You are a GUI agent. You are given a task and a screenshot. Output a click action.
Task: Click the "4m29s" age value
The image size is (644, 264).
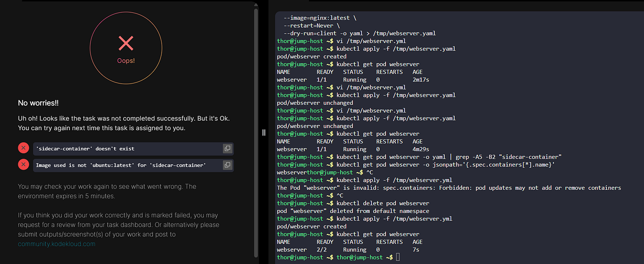[421, 149]
